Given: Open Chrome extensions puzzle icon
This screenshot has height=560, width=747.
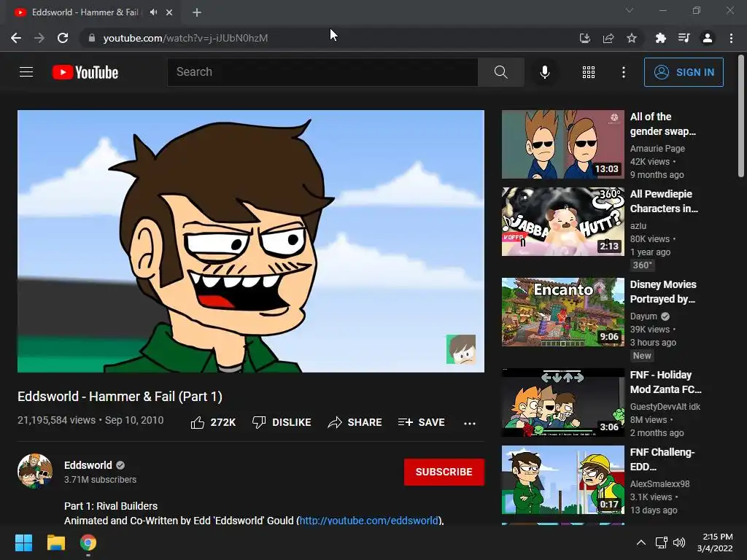Looking at the screenshot, I should 660,38.
